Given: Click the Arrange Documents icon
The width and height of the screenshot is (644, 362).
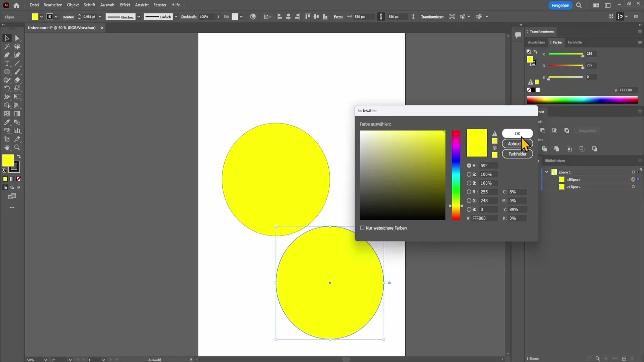Looking at the screenshot, I should click(x=596, y=5).
